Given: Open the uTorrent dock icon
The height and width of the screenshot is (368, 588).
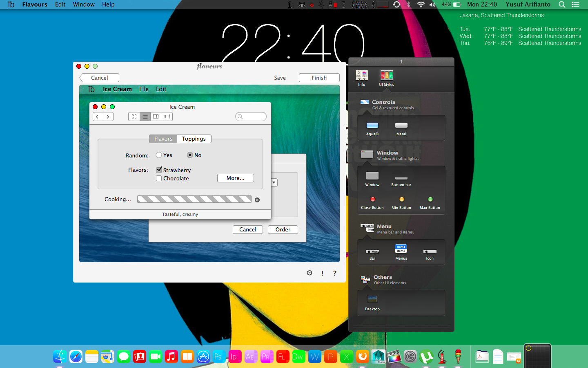Looking at the screenshot, I should tap(426, 357).
